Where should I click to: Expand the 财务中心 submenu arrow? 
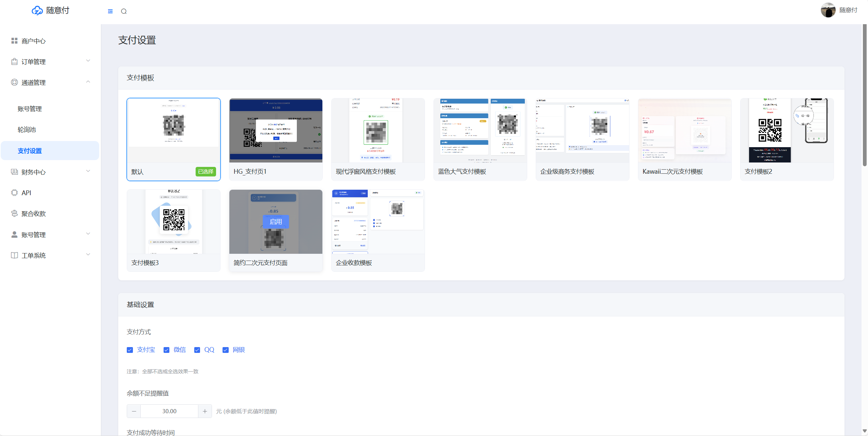[88, 171]
